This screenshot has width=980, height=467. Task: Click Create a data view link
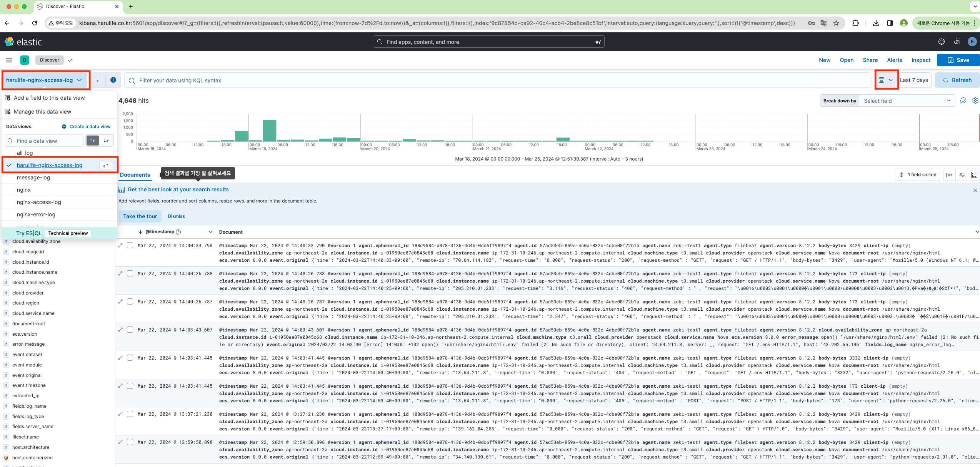(x=90, y=127)
